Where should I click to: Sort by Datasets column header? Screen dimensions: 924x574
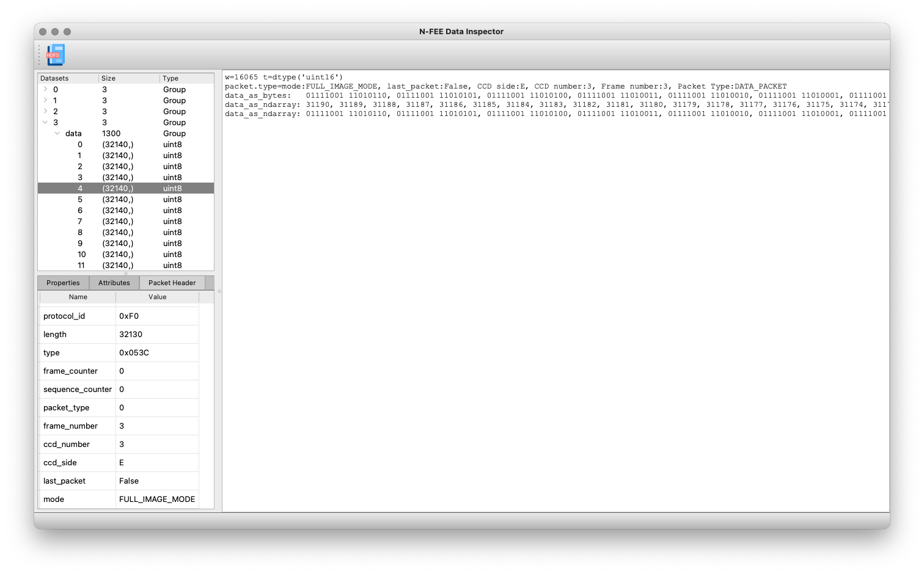click(x=68, y=78)
